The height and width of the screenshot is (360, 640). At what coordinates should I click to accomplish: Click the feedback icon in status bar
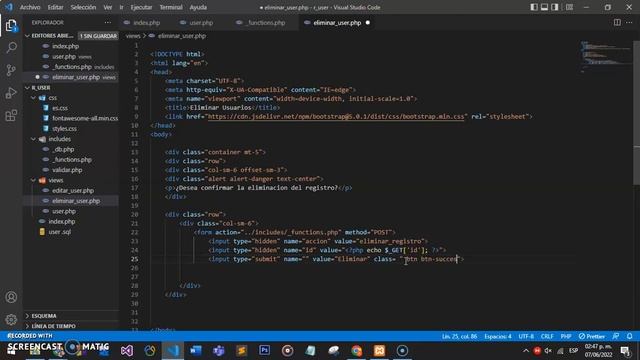coord(616,336)
